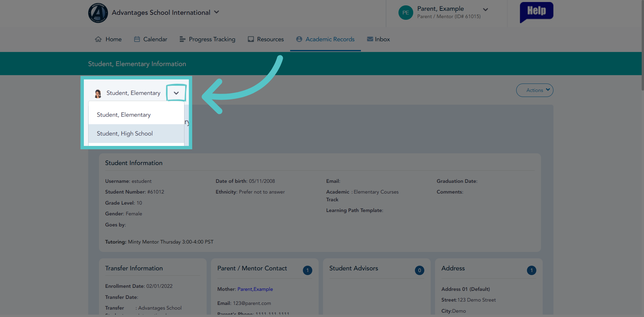The height and width of the screenshot is (317, 644).
Task: Go to the Home tab
Action: click(108, 39)
